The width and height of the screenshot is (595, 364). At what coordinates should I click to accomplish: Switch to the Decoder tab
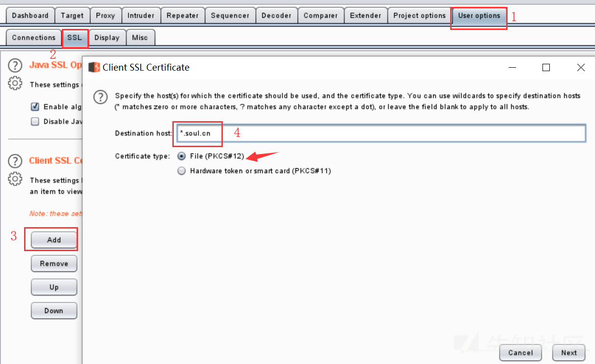(x=276, y=15)
